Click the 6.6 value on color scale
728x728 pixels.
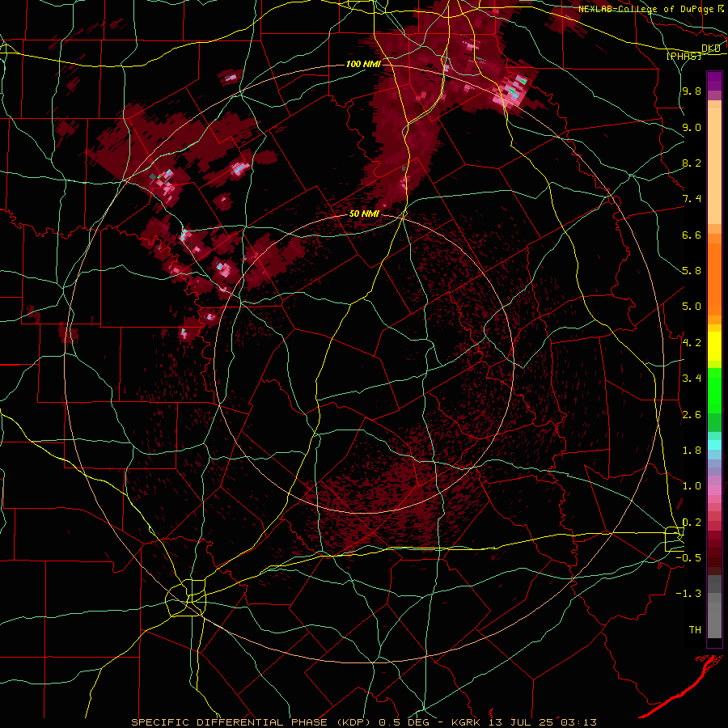692,235
